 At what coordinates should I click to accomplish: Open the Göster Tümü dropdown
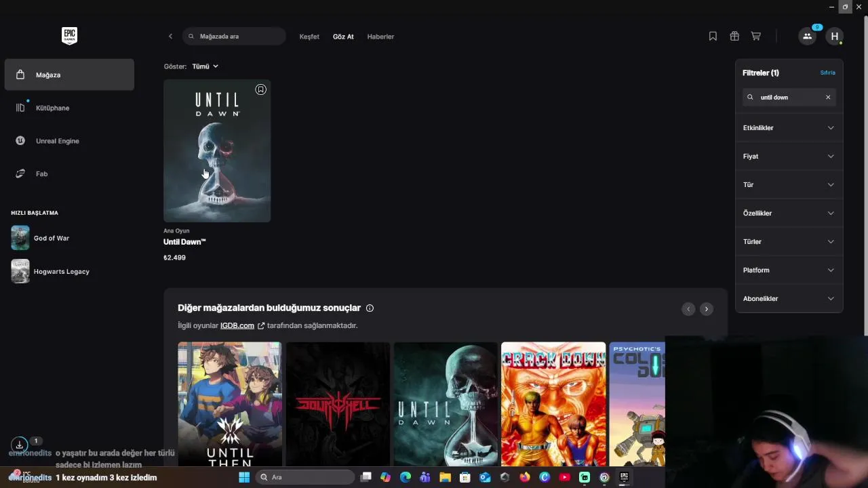click(205, 66)
